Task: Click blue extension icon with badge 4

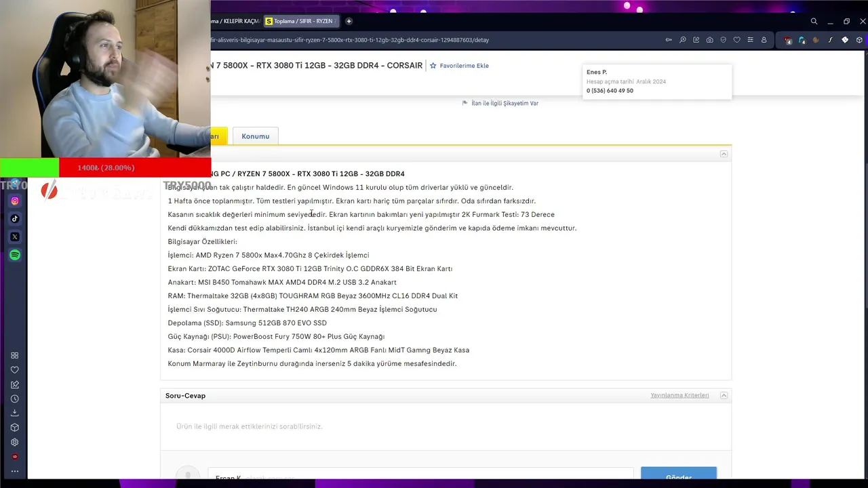Action: [x=802, y=40]
